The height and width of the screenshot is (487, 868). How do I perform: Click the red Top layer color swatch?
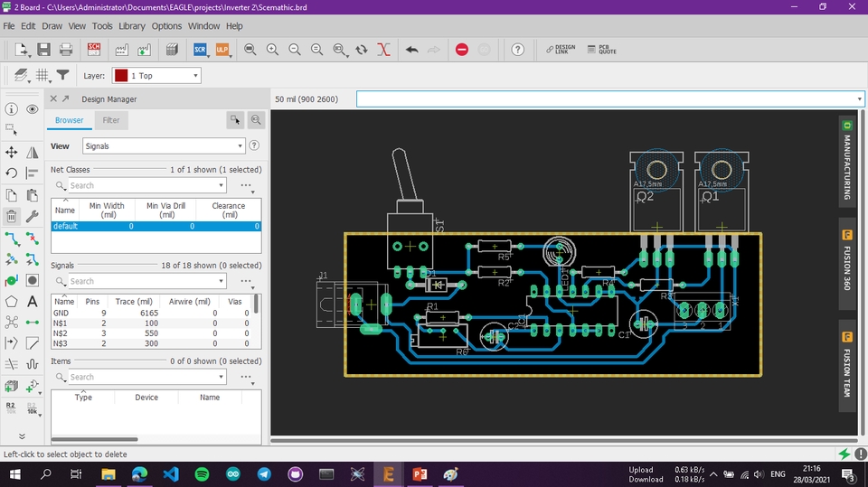tap(121, 76)
